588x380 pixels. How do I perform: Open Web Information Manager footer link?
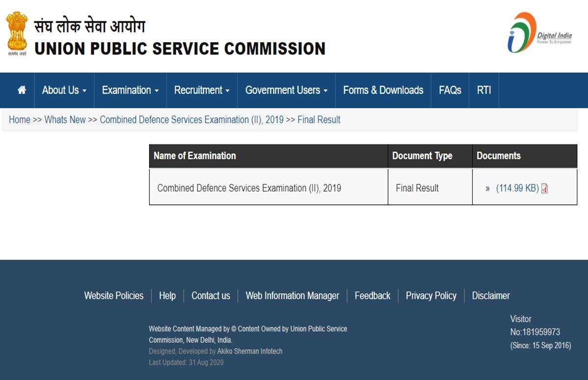(292, 296)
